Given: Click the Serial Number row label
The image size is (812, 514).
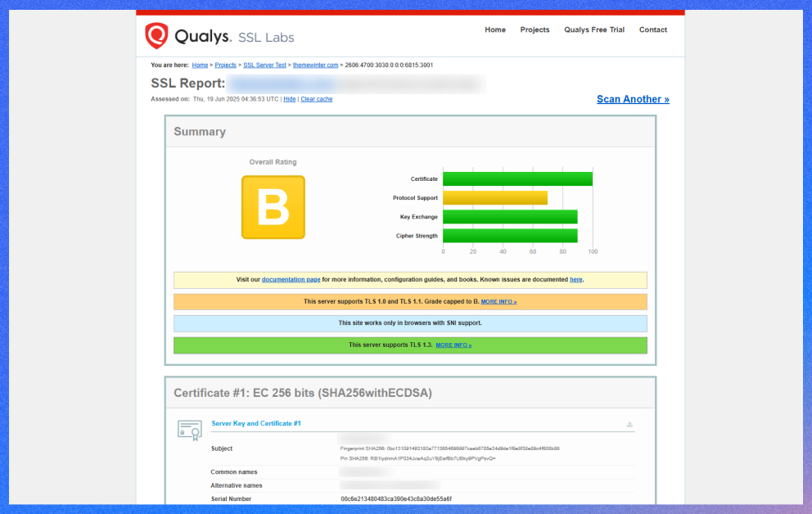Looking at the screenshot, I should point(231,499).
